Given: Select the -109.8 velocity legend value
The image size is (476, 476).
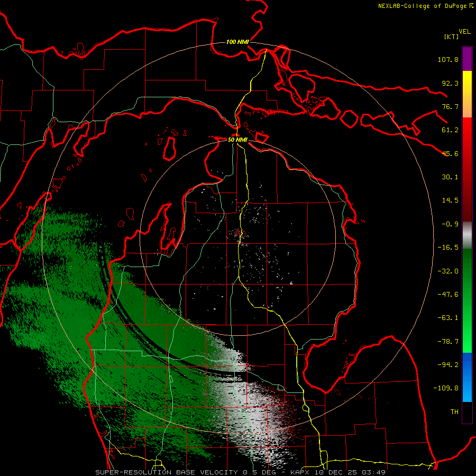Looking at the screenshot, I should click(446, 388).
